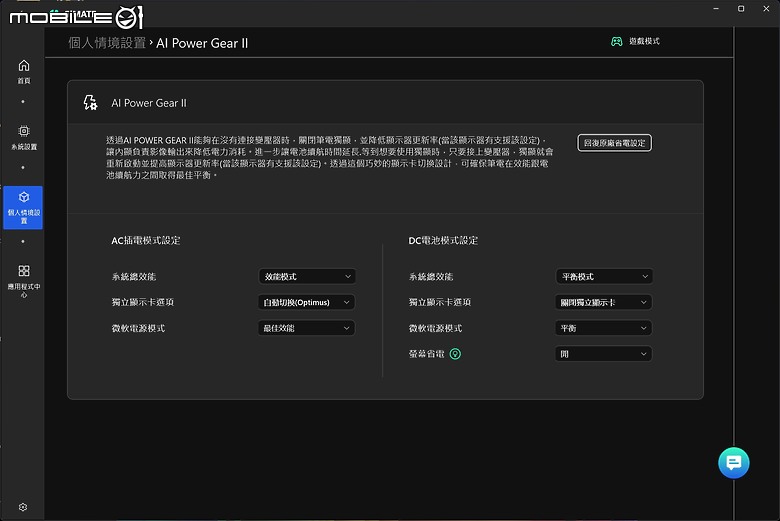Open the AC 獨立顯示卡選項 Optimus dropdown
Screen dimensions: 780x521
(x=306, y=302)
